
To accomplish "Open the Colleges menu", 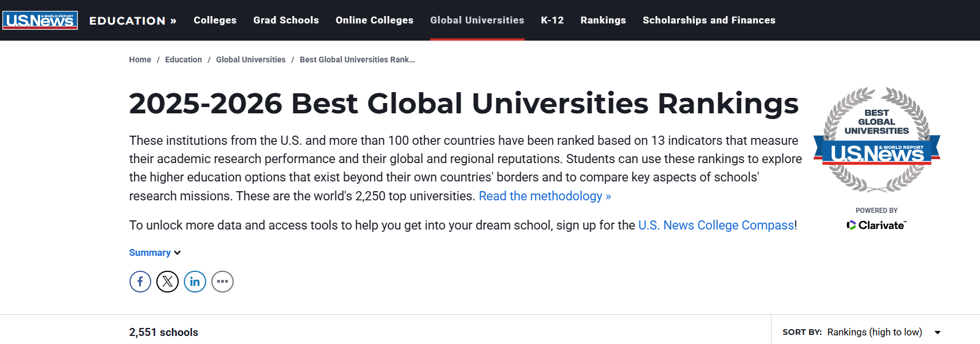I will tap(215, 20).
